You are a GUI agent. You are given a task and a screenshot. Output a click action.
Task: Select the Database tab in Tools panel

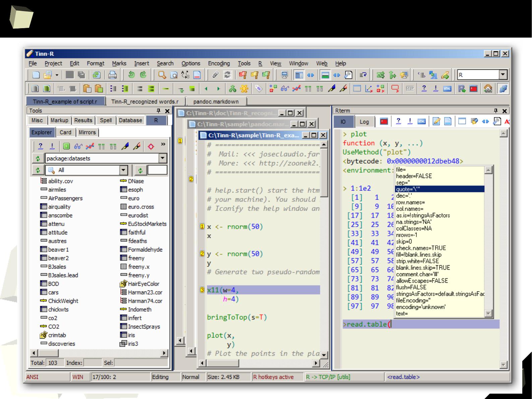tap(130, 120)
